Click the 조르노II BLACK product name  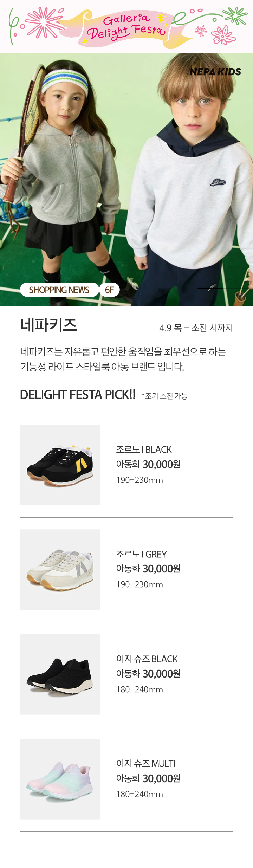click(144, 449)
